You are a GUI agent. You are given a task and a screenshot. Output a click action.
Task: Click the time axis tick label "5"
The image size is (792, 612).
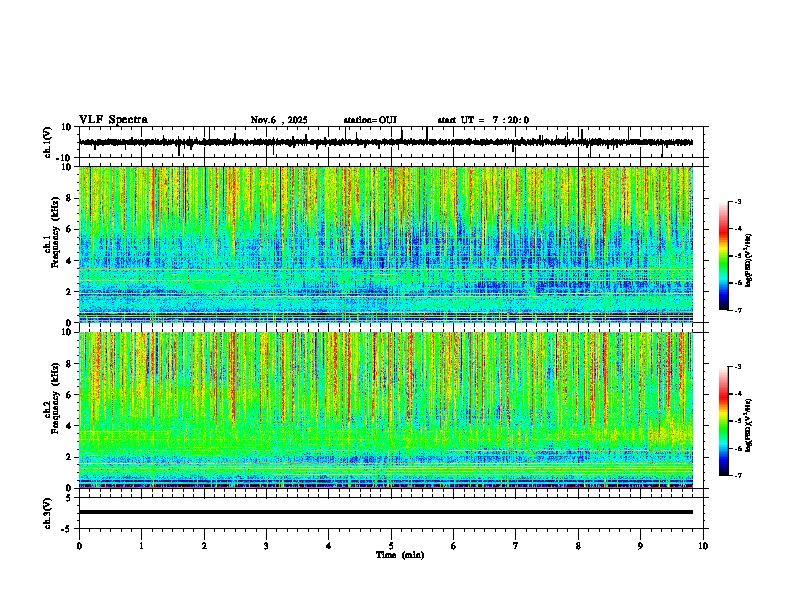tap(391, 546)
